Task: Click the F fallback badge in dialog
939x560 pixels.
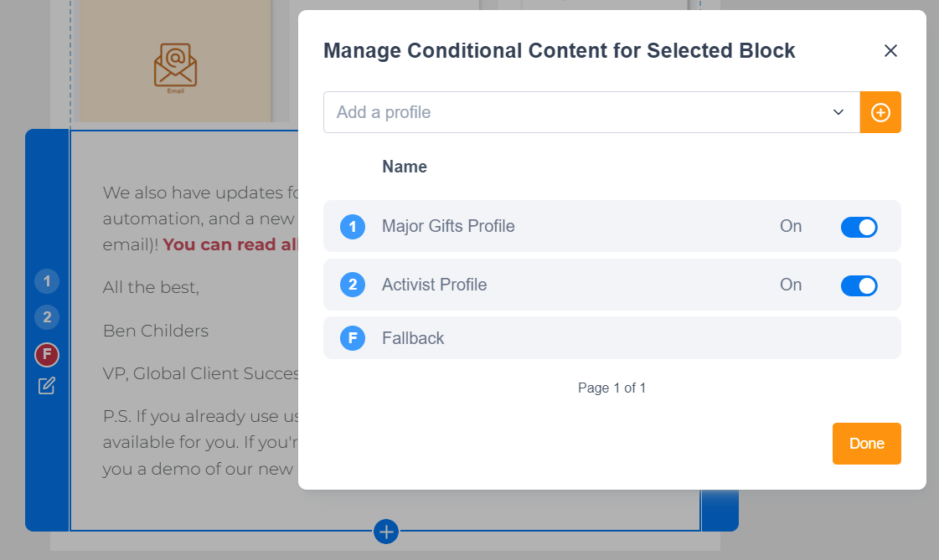Action: pyautogui.click(x=353, y=338)
